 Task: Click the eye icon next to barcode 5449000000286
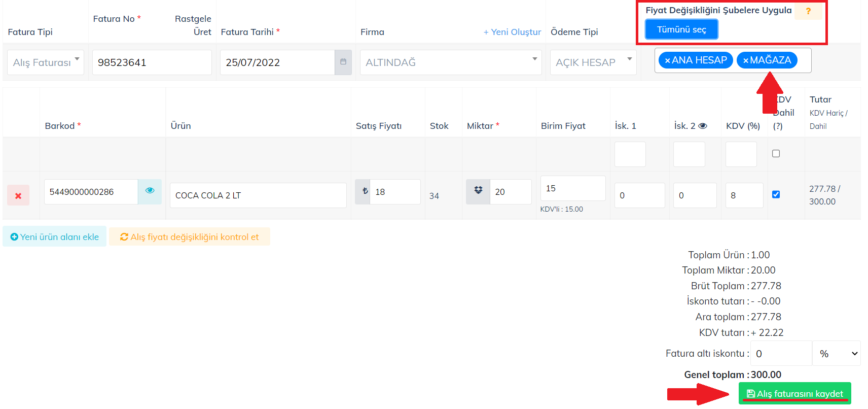coord(150,191)
